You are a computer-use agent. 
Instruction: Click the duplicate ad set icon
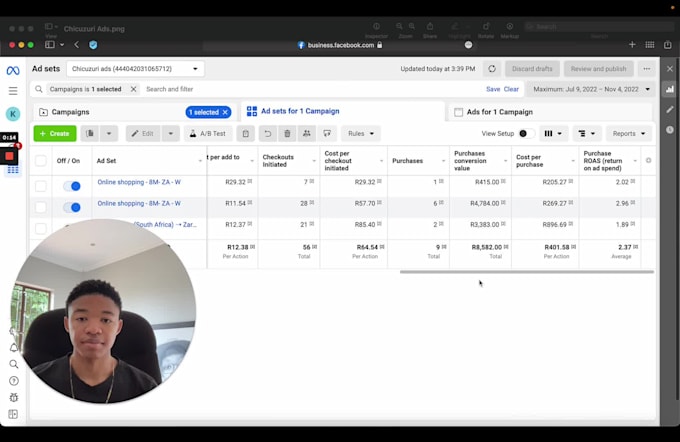coord(90,134)
